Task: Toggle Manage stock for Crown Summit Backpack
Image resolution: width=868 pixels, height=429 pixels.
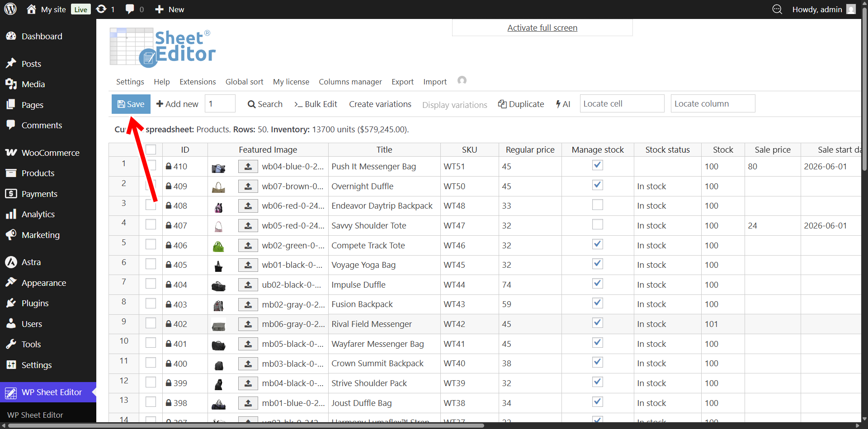Action: (598, 362)
